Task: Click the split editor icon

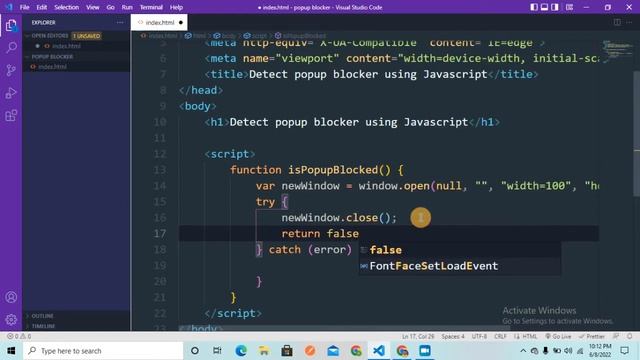Action: pyautogui.click(x=617, y=22)
